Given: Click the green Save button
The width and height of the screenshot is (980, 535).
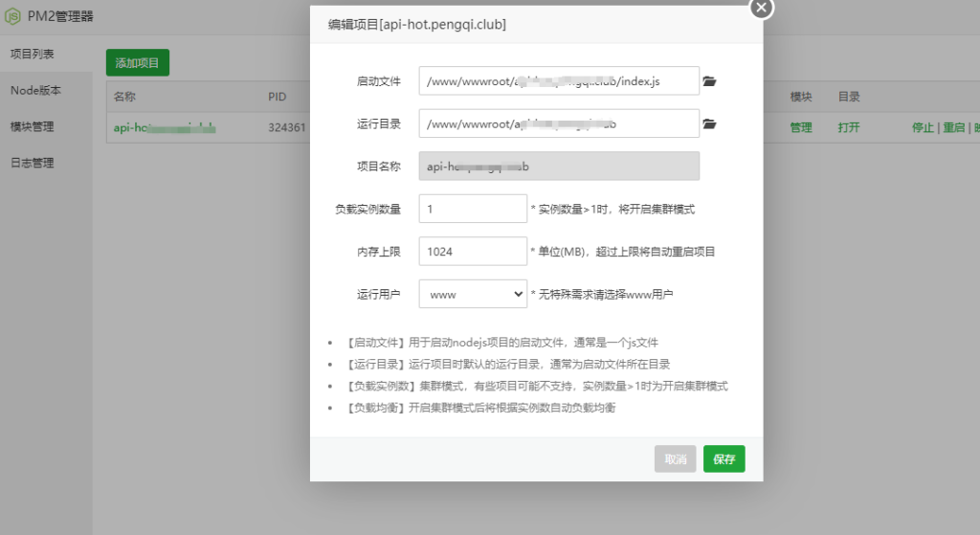Looking at the screenshot, I should point(724,458).
